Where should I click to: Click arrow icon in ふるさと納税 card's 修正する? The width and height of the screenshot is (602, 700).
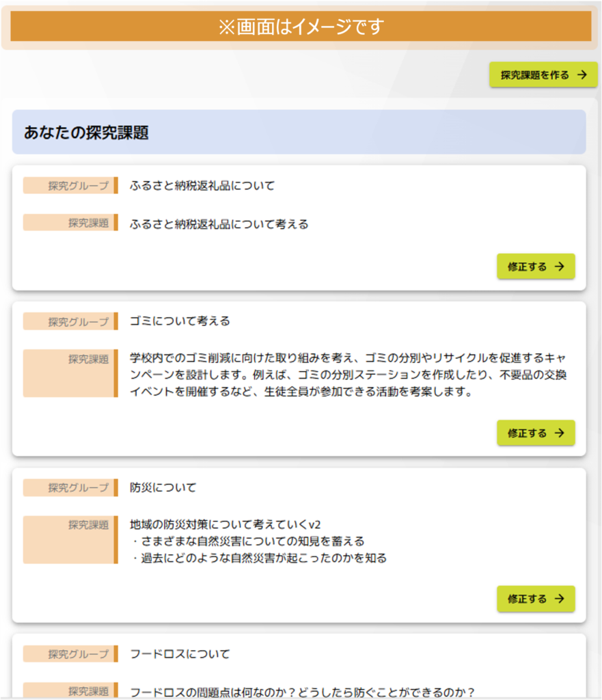pos(560,267)
